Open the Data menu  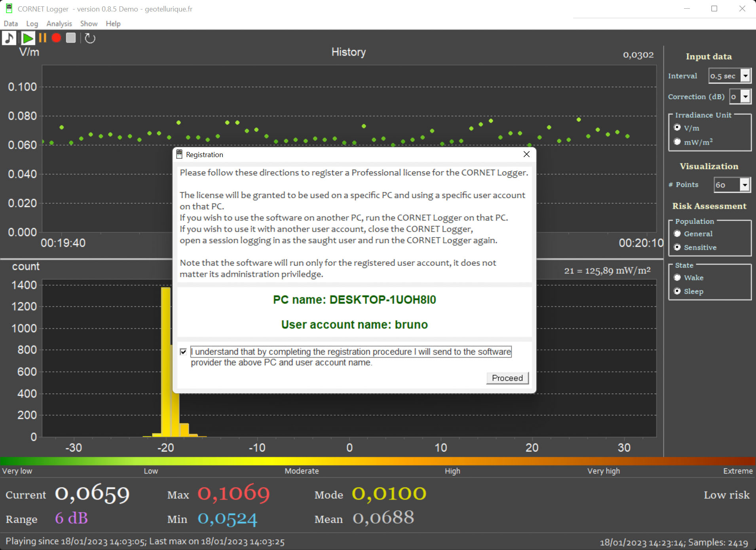pos(11,24)
